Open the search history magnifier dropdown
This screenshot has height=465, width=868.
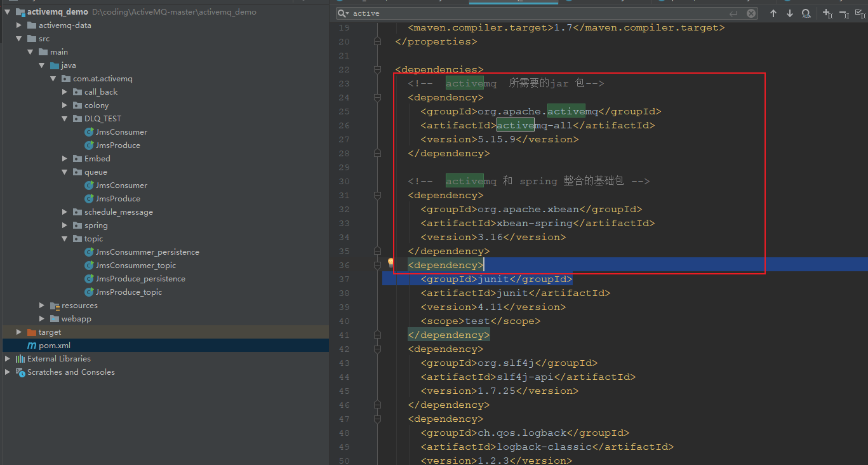pyautogui.click(x=343, y=13)
